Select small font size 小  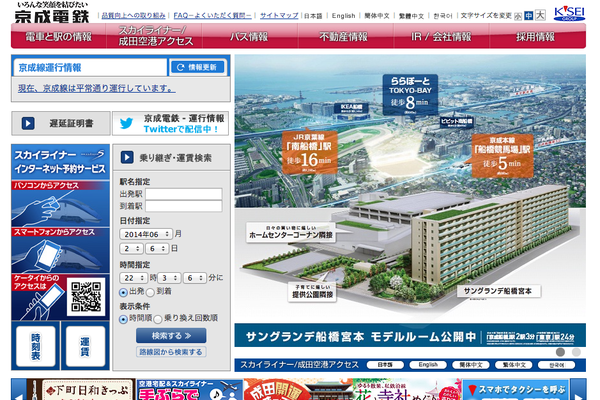518,16
